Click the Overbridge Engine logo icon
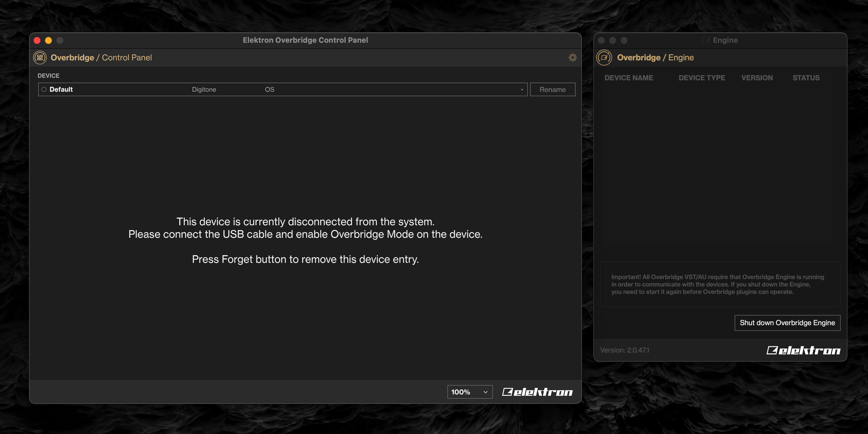 (x=604, y=58)
